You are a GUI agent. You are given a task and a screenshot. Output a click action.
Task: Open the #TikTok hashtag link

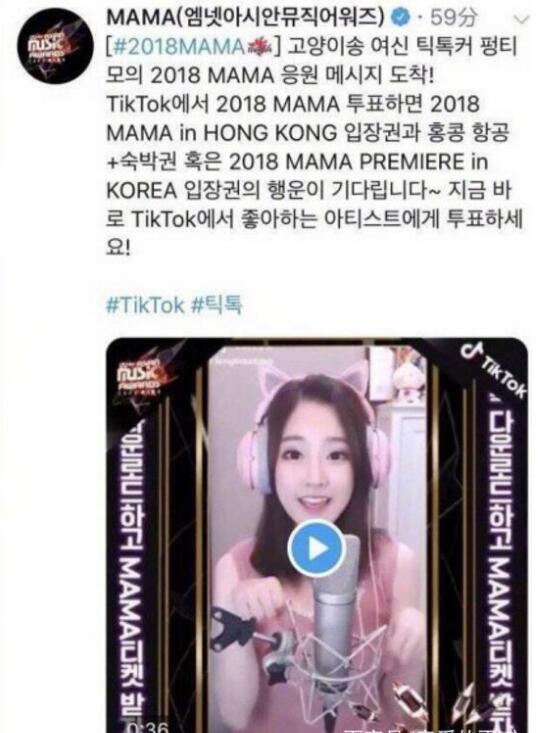click(145, 305)
